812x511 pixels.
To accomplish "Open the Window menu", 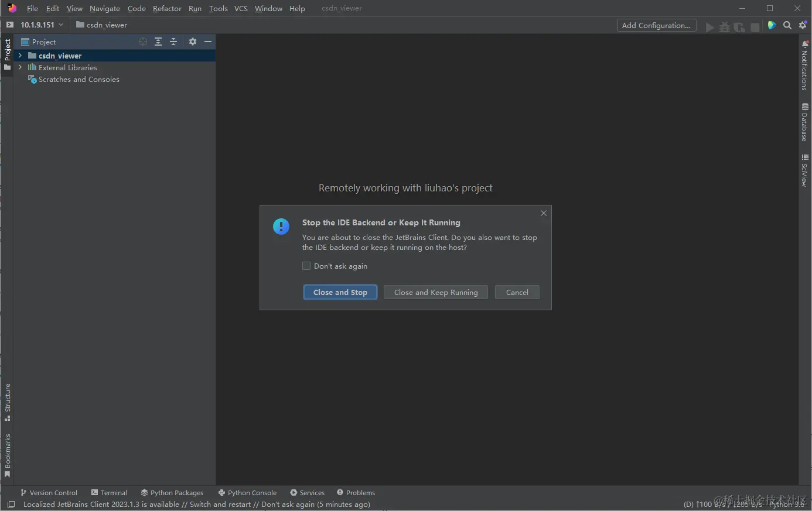I will (268, 8).
